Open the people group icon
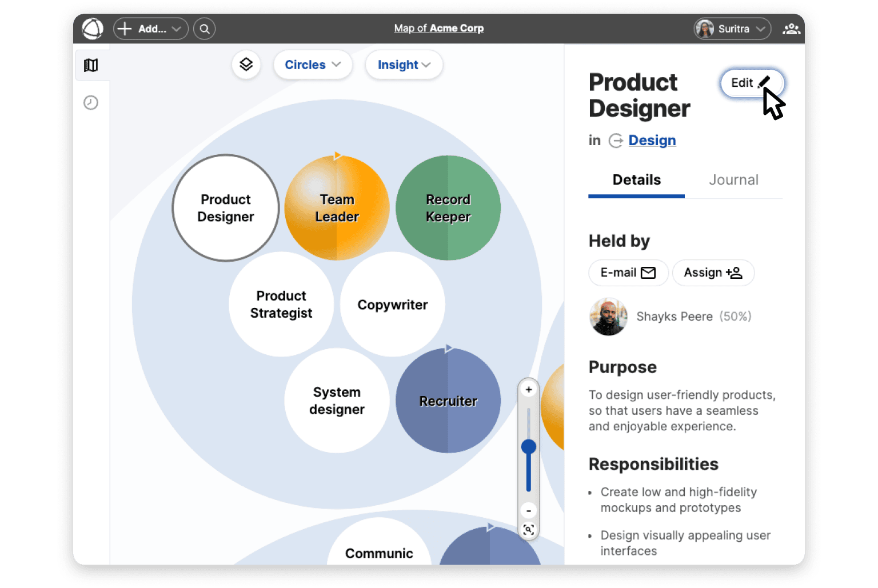Viewport: 878px width, 588px height. tap(791, 29)
